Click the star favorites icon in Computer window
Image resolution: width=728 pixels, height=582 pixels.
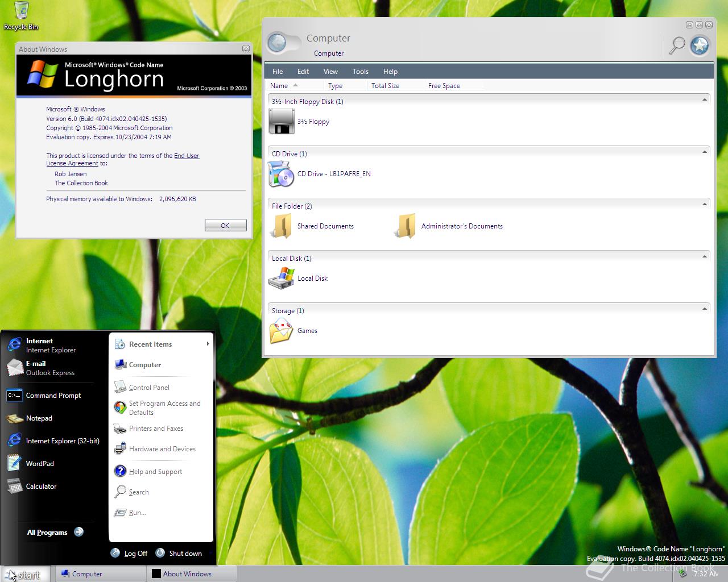tap(700, 45)
